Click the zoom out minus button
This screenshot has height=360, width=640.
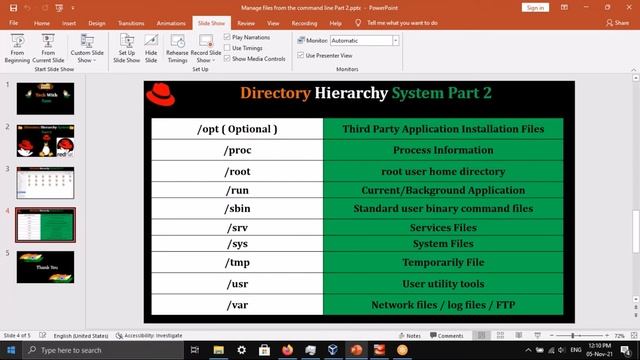pos(551,336)
